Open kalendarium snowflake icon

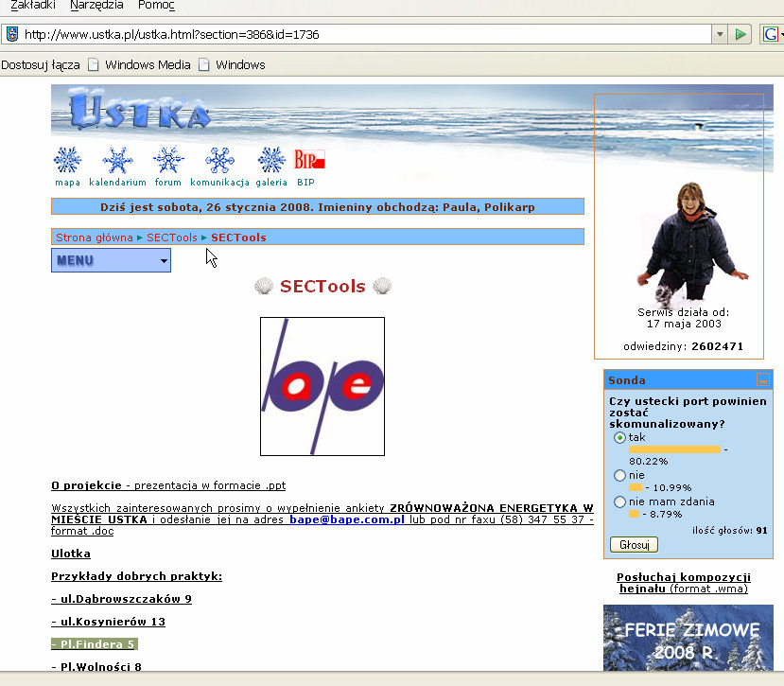118,160
